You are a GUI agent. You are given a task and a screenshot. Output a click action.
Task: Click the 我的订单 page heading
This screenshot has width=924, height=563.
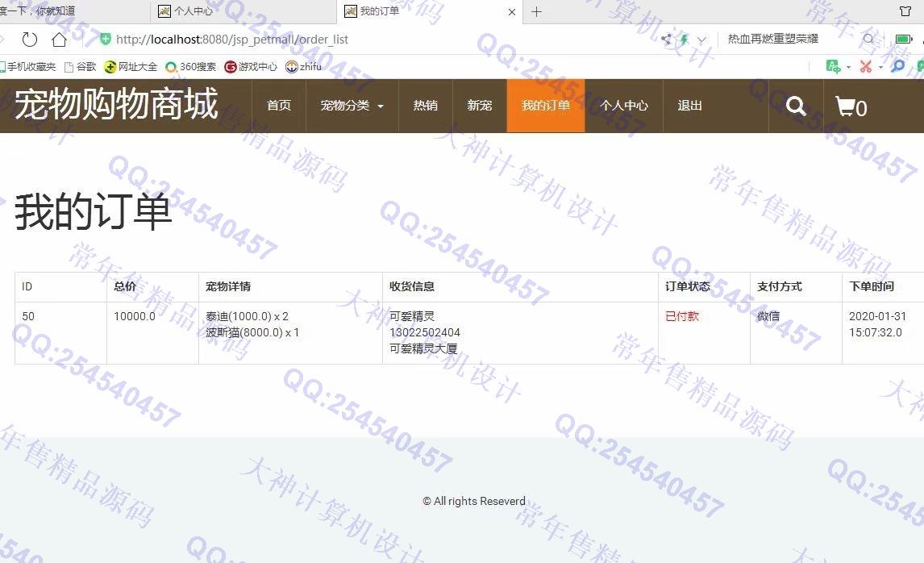(x=93, y=211)
